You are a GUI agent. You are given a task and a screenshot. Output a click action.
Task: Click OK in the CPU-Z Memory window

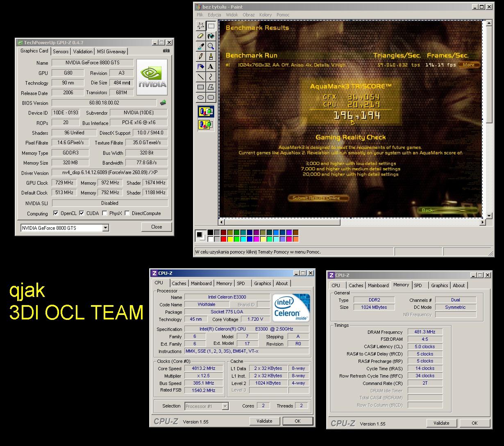(x=474, y=423)
